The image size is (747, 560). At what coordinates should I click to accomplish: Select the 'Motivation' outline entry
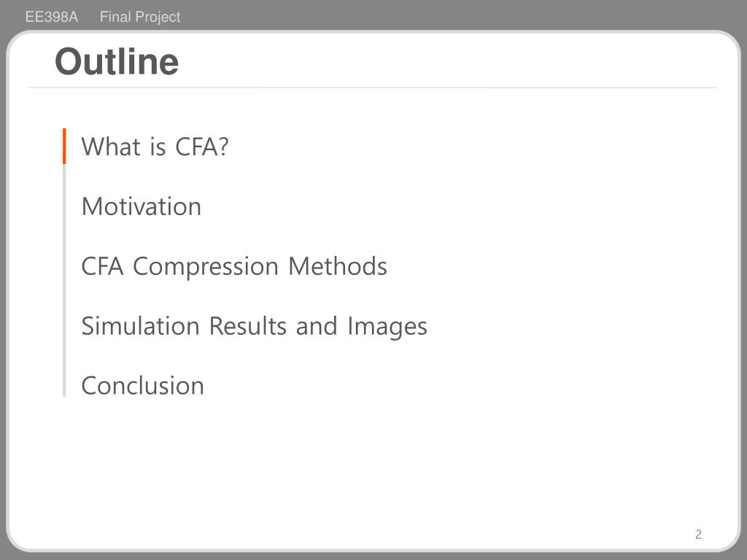(x=141, y=206)
